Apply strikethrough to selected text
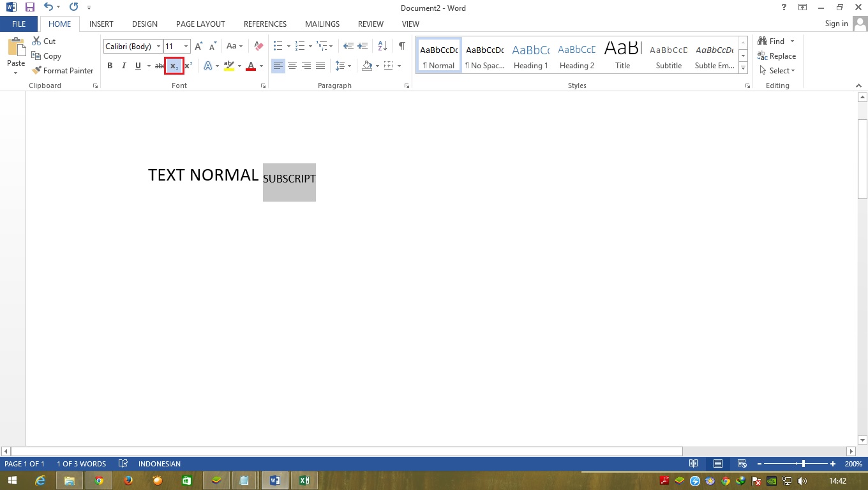 pos(159,66)
